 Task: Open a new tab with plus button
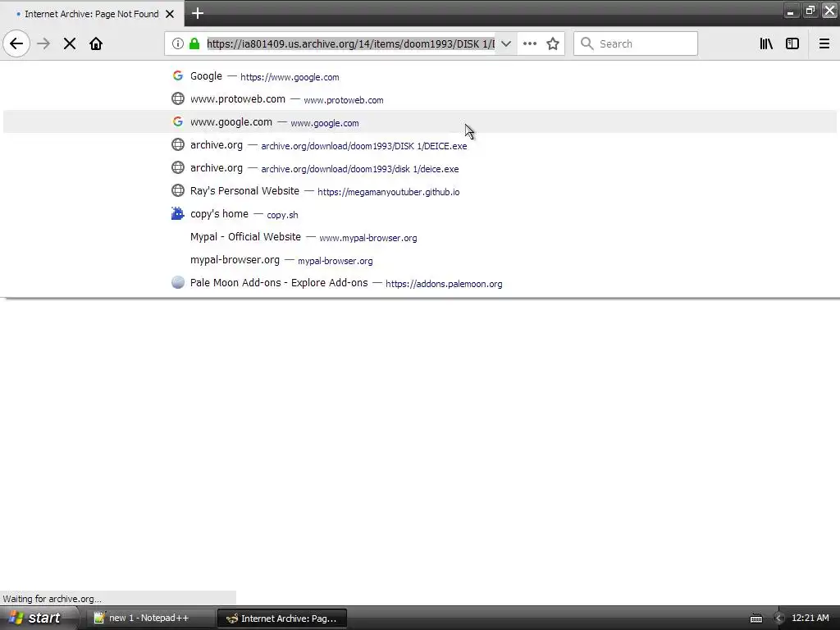(x=198, y=13)
